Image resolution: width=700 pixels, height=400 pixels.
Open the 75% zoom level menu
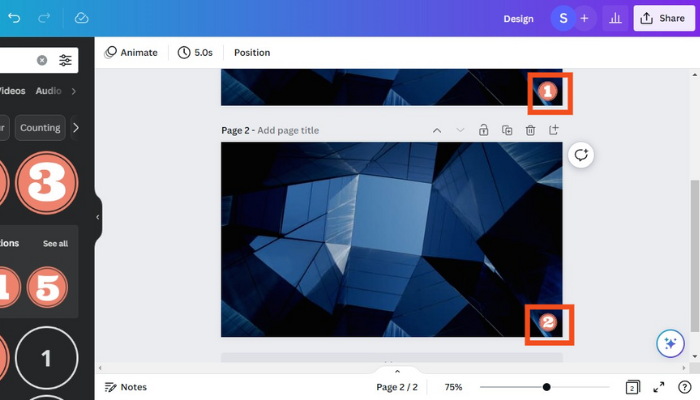tap(453, 387)
